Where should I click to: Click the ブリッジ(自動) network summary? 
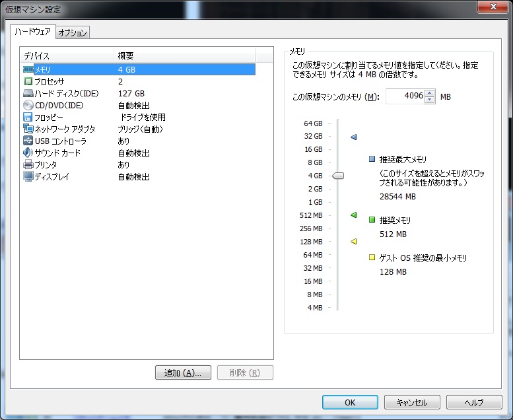coord(141,129)
